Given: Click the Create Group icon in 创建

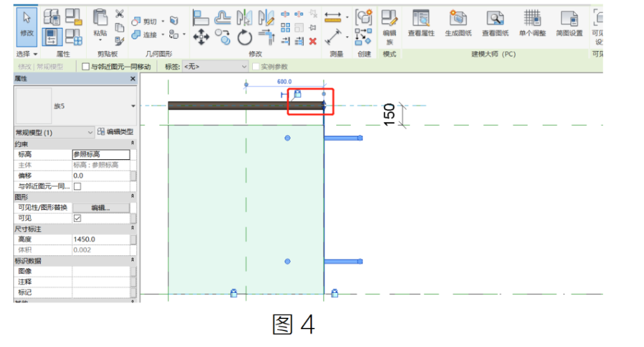Looking at the screenshot, I should [364, 17].
